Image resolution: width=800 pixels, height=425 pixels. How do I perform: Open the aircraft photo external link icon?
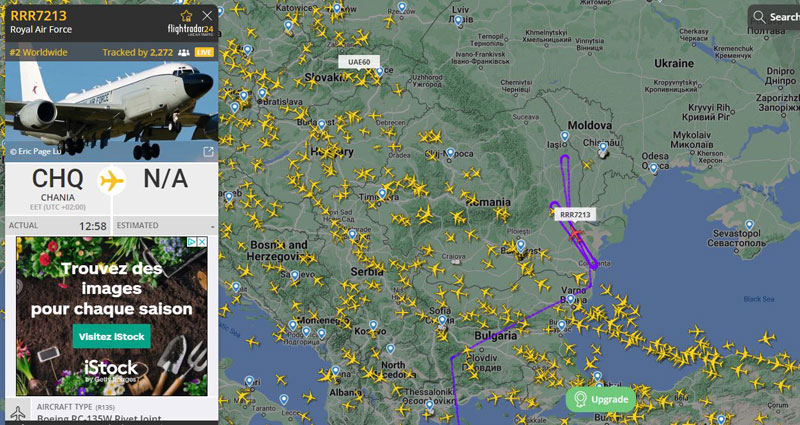pyautogui.click(x=208, y=152)
